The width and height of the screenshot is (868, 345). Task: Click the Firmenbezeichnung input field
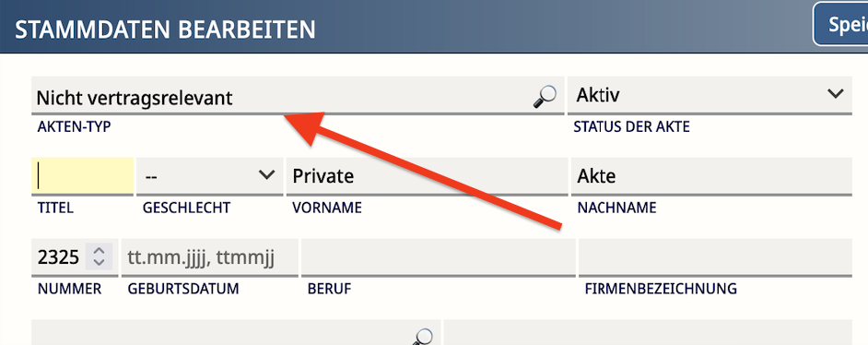click(715, 257)
